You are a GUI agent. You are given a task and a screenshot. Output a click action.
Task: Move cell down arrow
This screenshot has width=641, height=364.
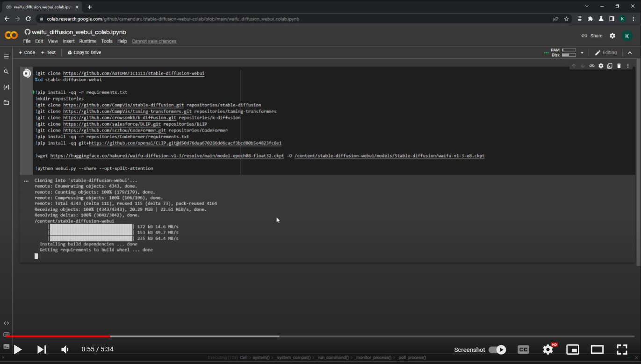coord(583,66)
